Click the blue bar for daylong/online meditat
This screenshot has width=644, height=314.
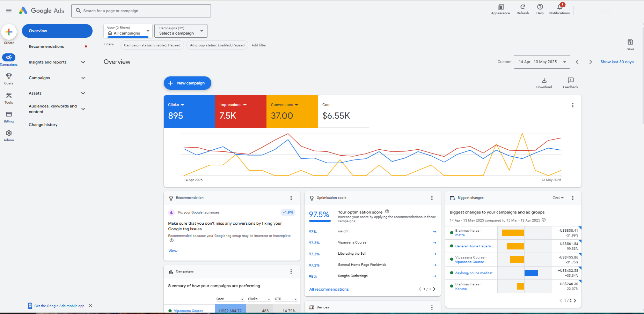pyautogui.click(x=531, y=273)
